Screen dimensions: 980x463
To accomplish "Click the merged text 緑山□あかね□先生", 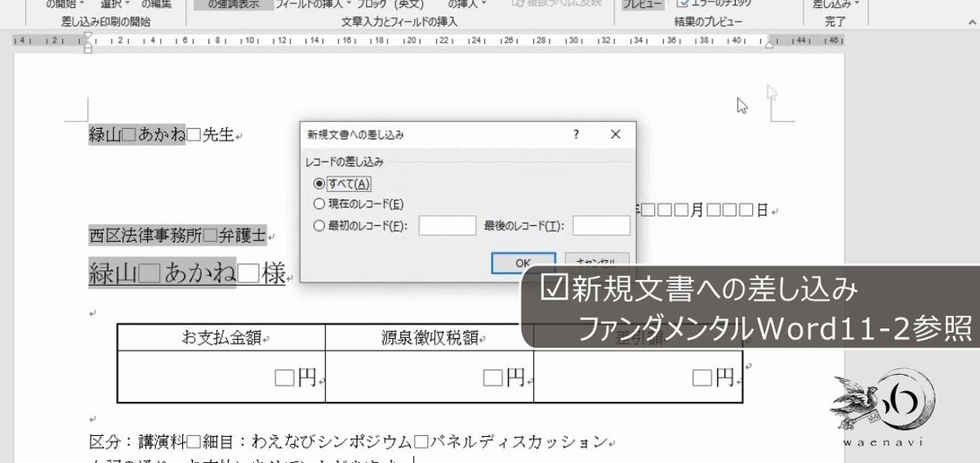I will coord(162,136).
